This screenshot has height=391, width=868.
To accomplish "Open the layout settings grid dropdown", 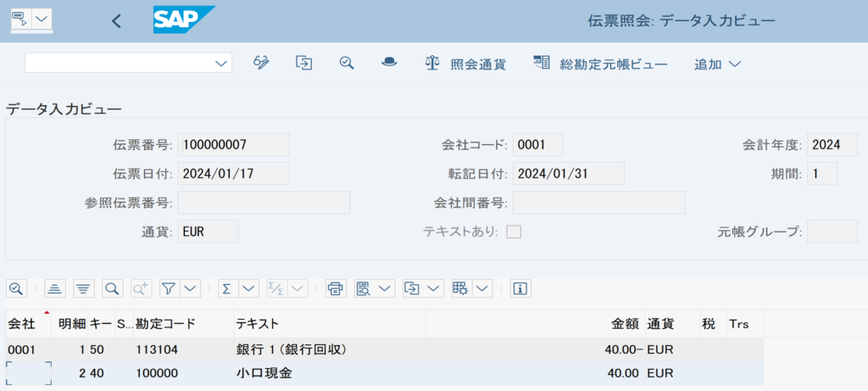I will (482, 288).
